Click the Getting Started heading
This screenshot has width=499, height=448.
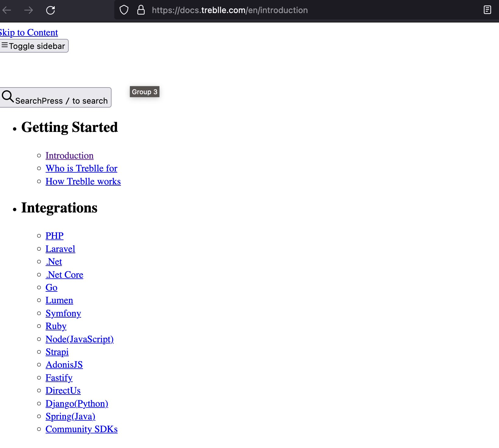coord(70,127)
